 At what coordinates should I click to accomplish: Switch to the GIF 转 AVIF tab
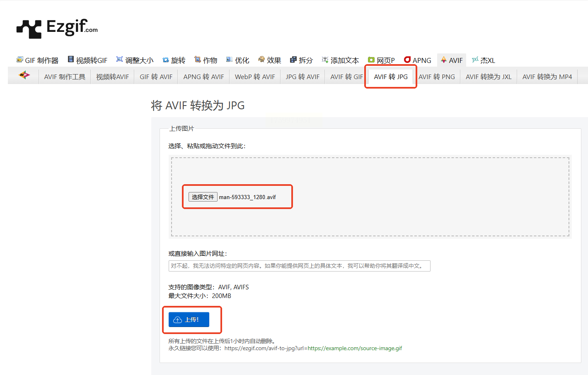click(x=156, y=77)
